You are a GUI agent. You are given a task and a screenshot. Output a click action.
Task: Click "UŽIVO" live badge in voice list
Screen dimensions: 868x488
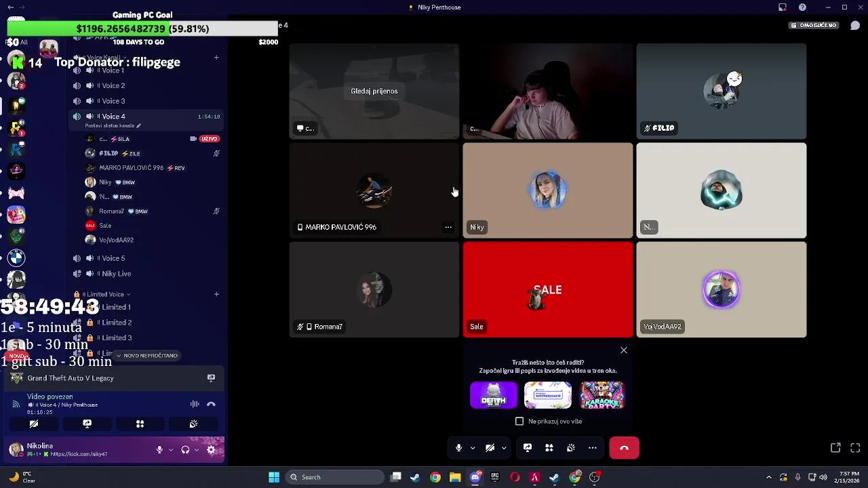[210, 139]
